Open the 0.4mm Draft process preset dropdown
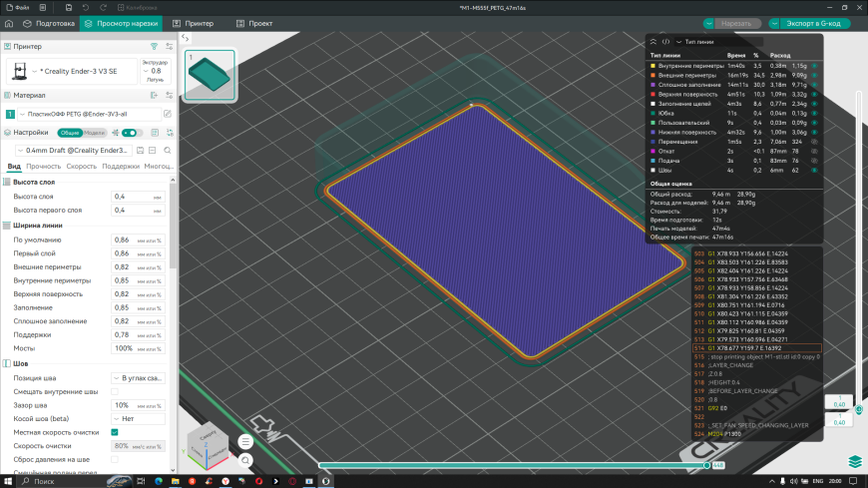This screenshot has height=488, width=868. pos(74,150)
